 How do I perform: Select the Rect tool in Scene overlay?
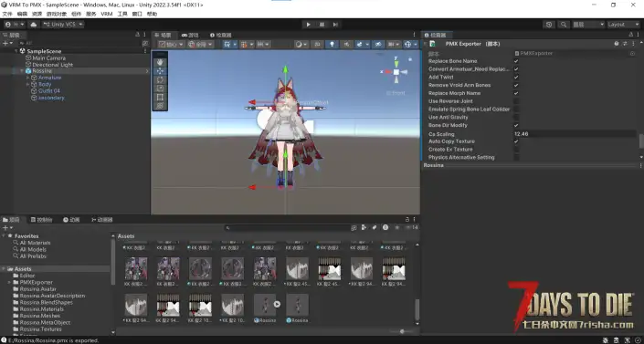(x=160, y=97)
